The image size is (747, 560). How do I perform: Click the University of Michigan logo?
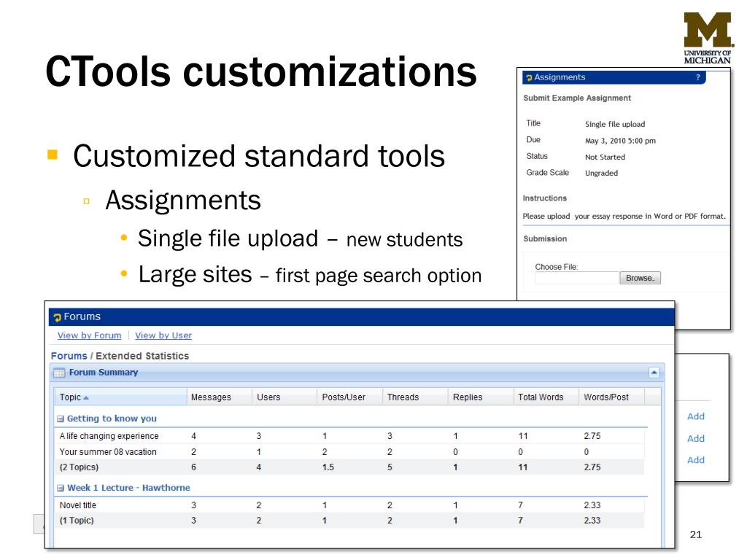pyautogui.click(x=708, y=38)
